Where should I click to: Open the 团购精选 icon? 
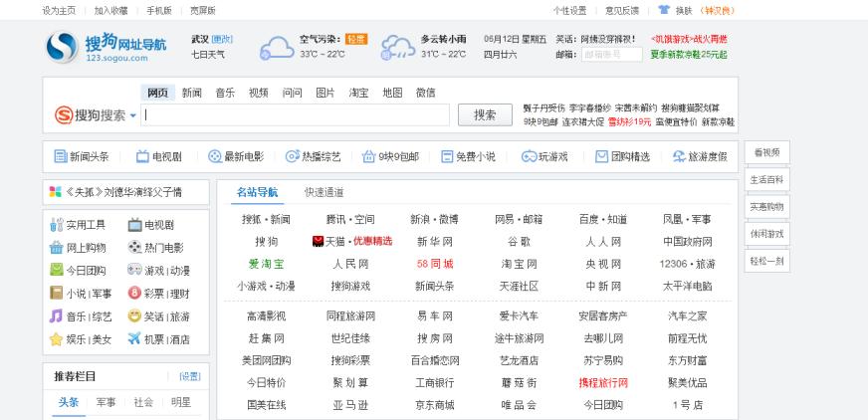coord(602,156)
